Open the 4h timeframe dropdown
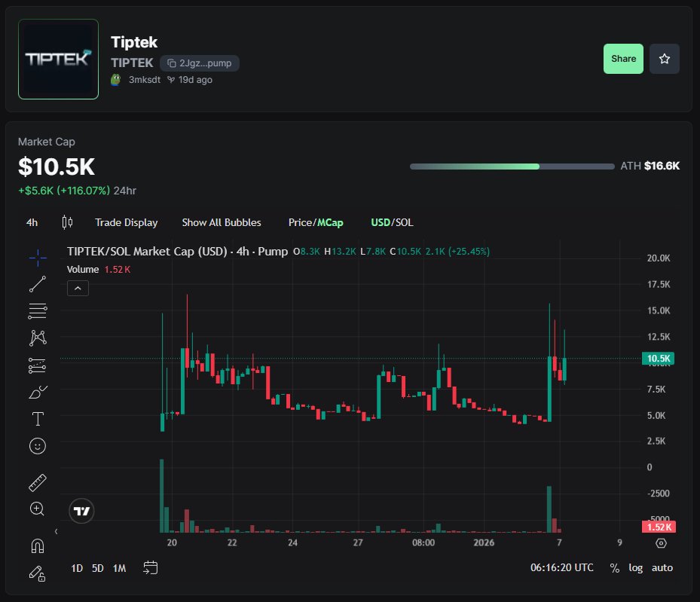Screen dimensions: 700x602 31,222
